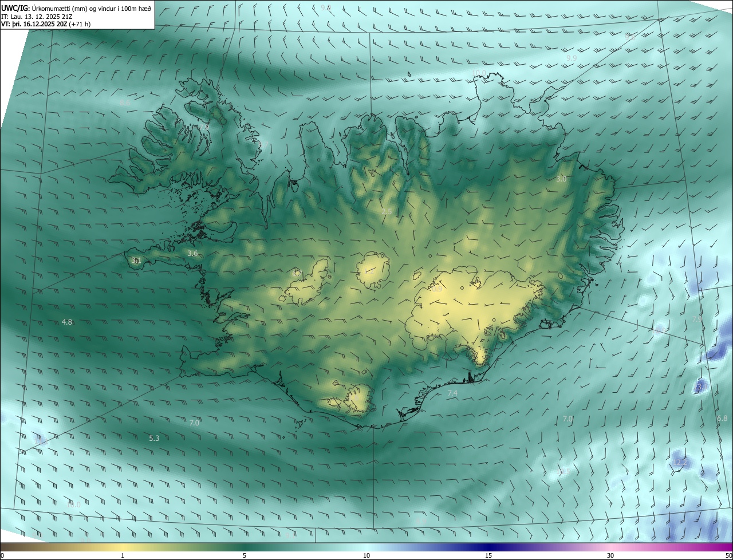Viewport: 733px width, 560px height.
Task: Select the 30 mm mark on the color scale
Action: tap(610, 555)
